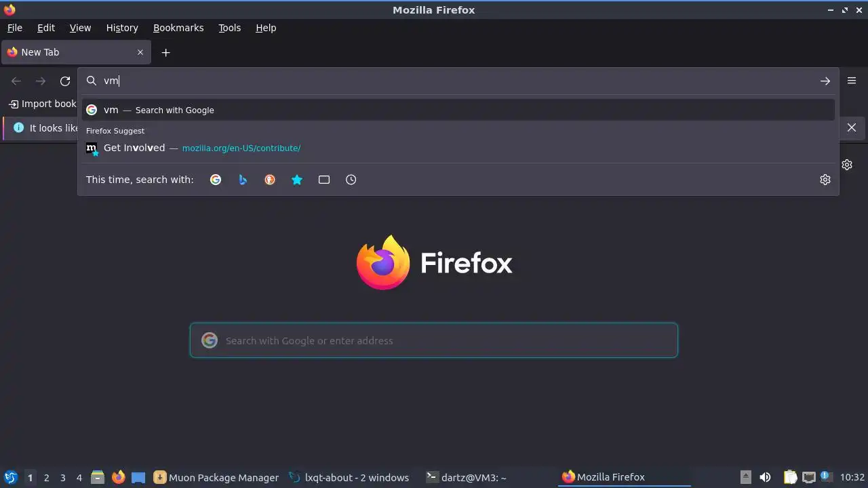Switch to virtual desktop 2
The image size is (868, 488).
click(46, 478)
